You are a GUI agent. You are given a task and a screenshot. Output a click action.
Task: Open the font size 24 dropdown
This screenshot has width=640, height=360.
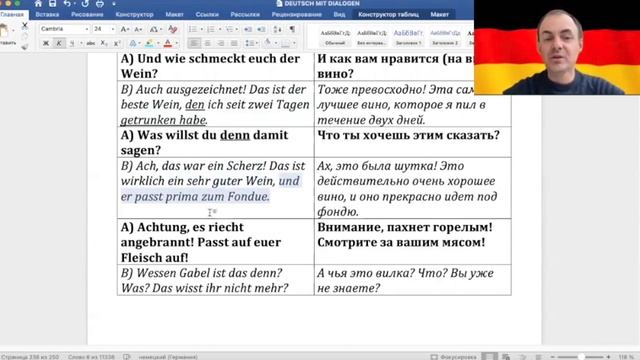tap(113, 29)
